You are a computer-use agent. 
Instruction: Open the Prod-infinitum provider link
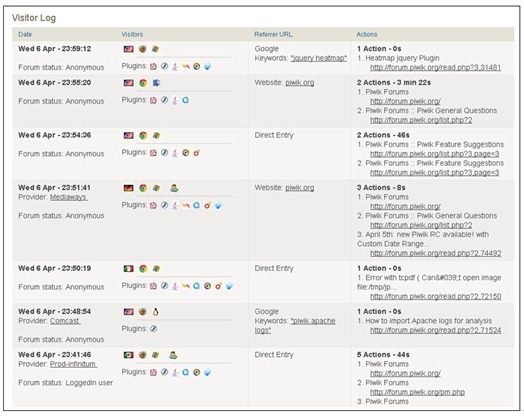click(x=73, y=364)
